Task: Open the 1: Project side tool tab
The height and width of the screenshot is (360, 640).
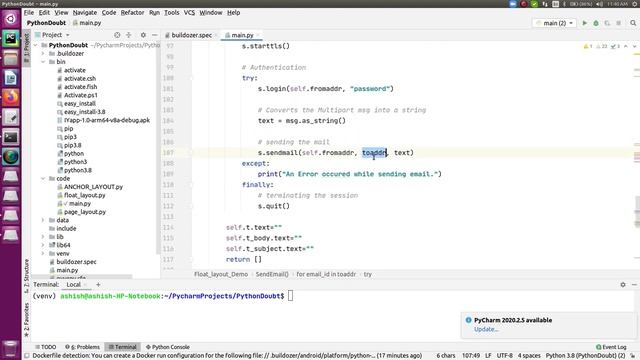Action: coord(27,48)
